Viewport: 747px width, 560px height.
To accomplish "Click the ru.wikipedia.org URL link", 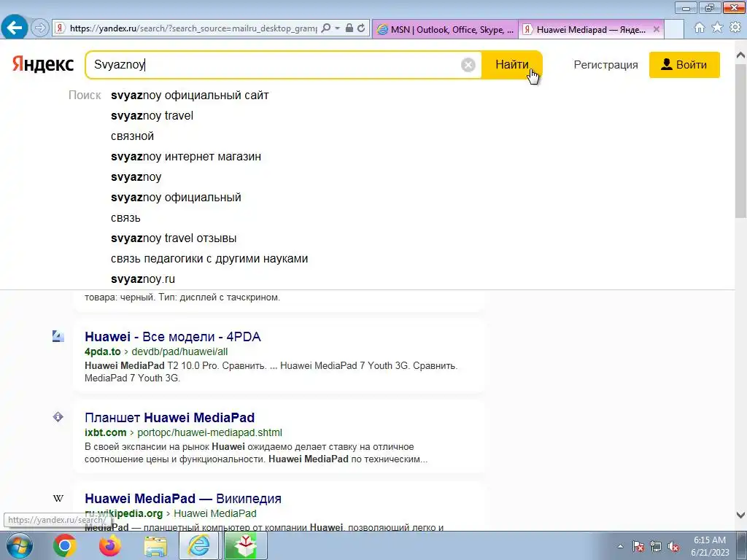I will point(124,514).
